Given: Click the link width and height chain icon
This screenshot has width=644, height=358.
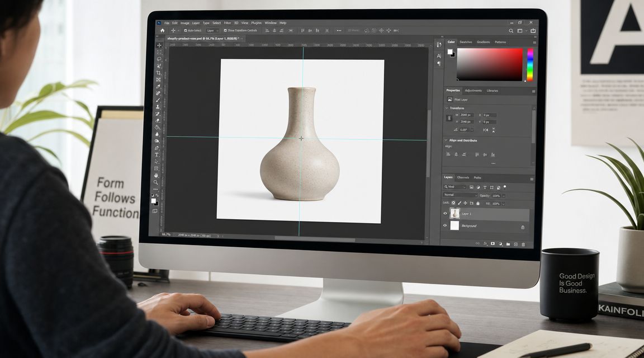Looking at the screenshot, I should coord(449,119).
